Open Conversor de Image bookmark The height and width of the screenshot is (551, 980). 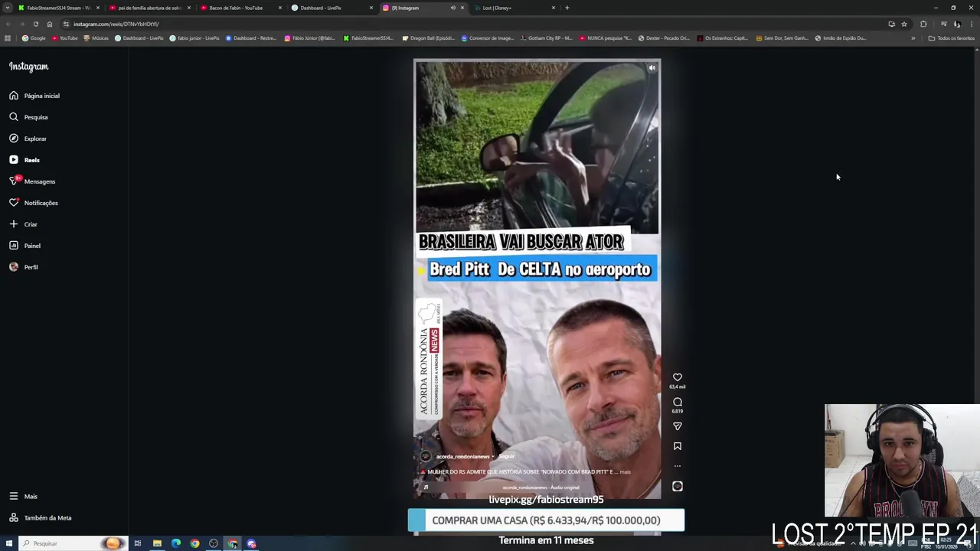pyautogui.click(x=488, y=38)
